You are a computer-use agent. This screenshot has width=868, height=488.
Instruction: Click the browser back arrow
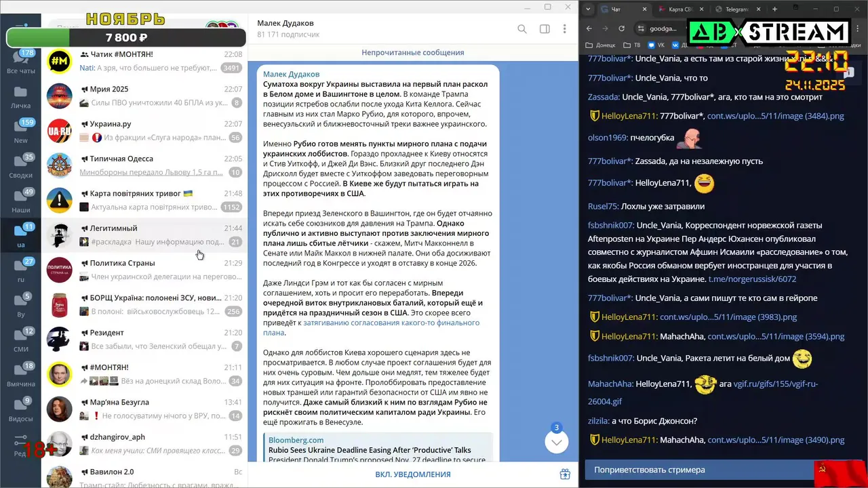click(x=589, y=28)
